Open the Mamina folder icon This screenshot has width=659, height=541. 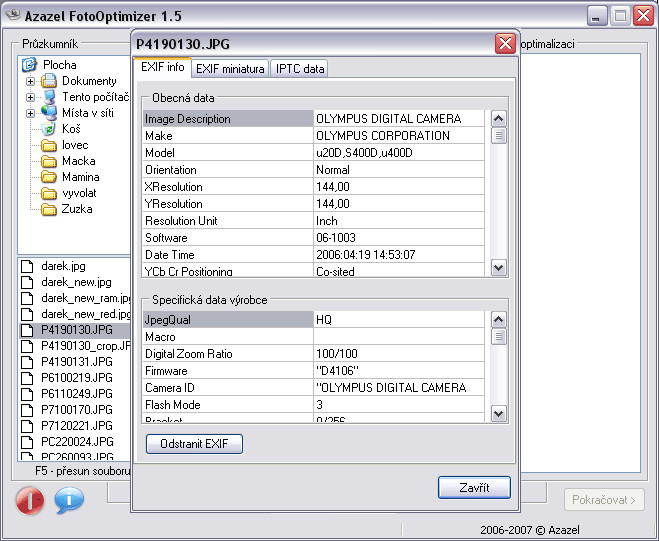[x=49, y=177]
